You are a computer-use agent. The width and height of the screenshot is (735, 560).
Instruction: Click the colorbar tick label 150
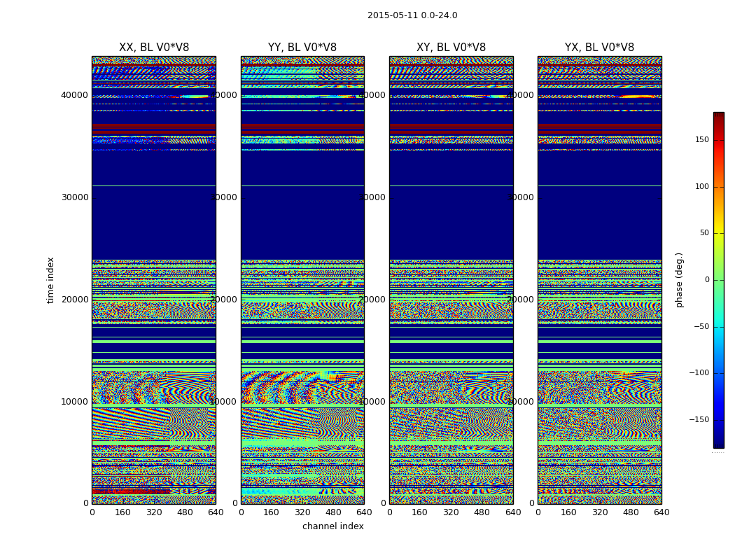coord(701,139)
